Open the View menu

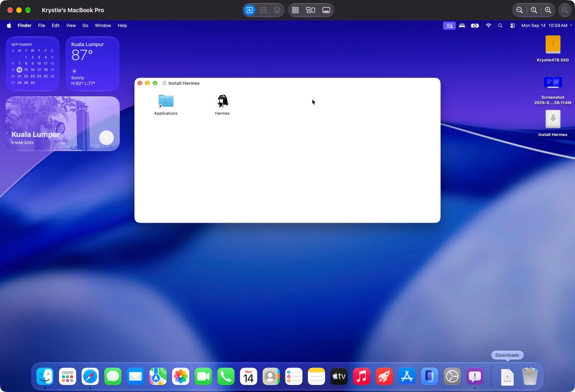point(71,26)
